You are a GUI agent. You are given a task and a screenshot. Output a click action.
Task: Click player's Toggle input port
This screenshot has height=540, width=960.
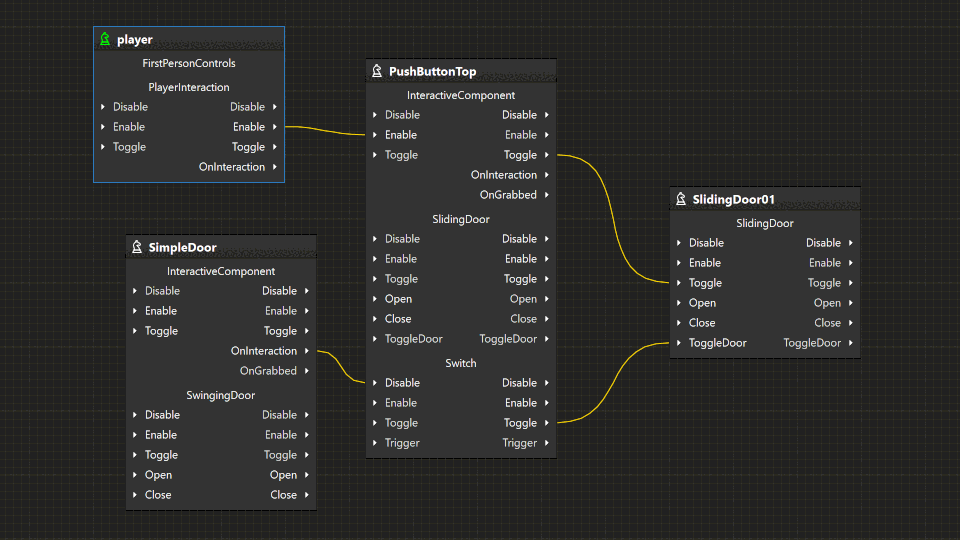tap(103, 147)
